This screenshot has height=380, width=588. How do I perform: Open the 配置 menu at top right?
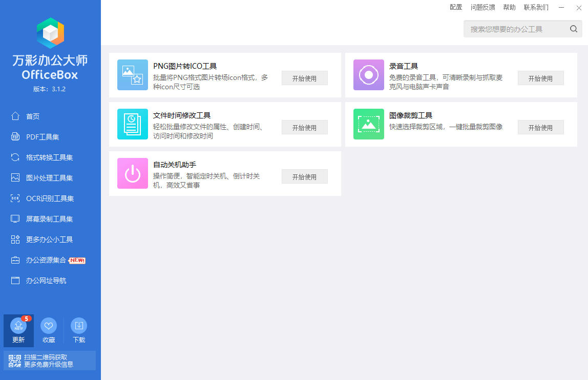(x=455, y=7)
